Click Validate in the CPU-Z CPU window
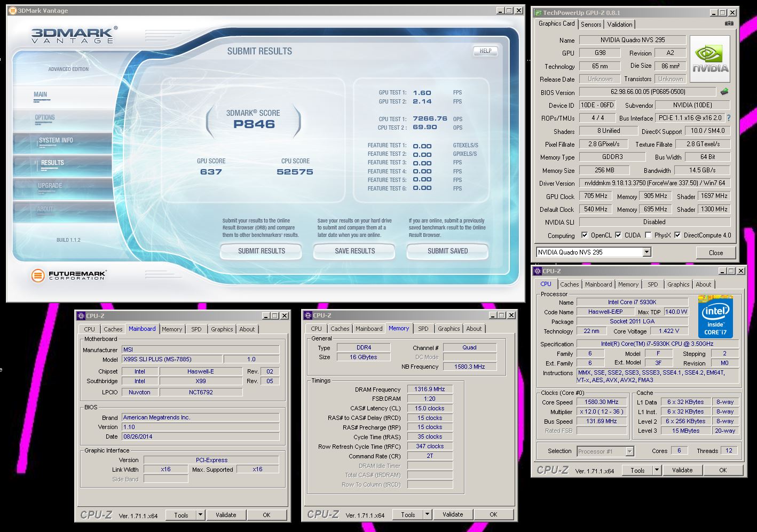757x532 pixels. 682,470
